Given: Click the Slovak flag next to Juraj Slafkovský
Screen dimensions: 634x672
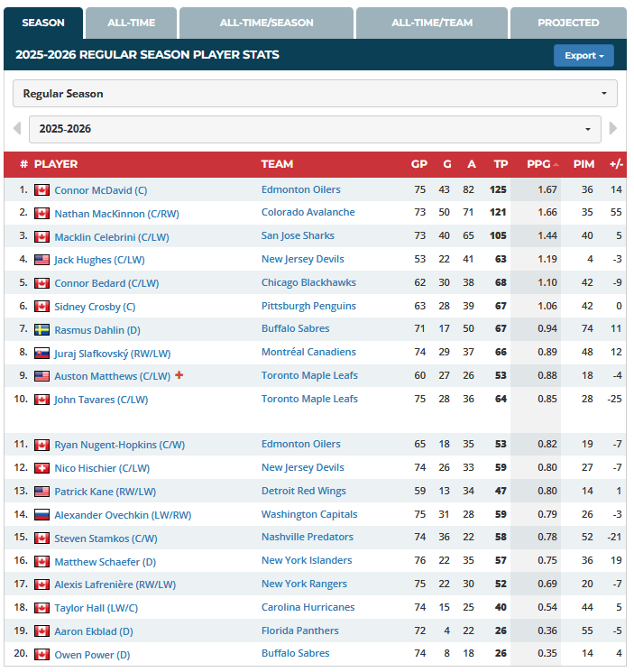Looking at the screenshot, I should (x=41, y=354).
